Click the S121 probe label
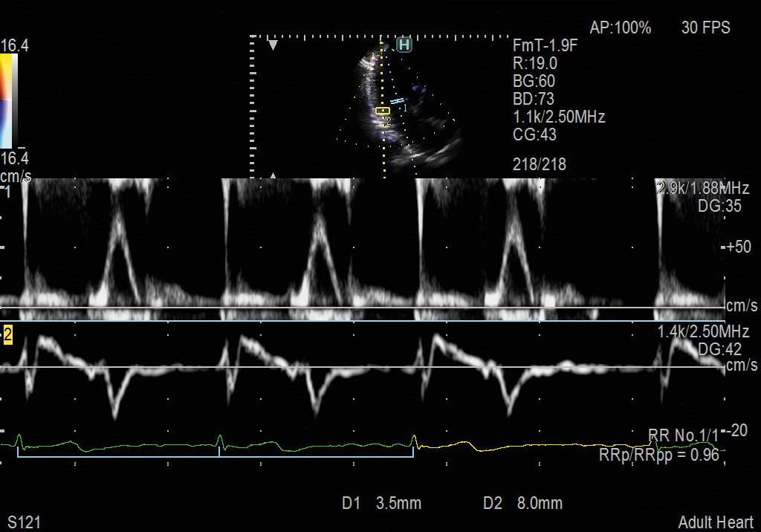The image size is (761, 532). click(25, 522)
